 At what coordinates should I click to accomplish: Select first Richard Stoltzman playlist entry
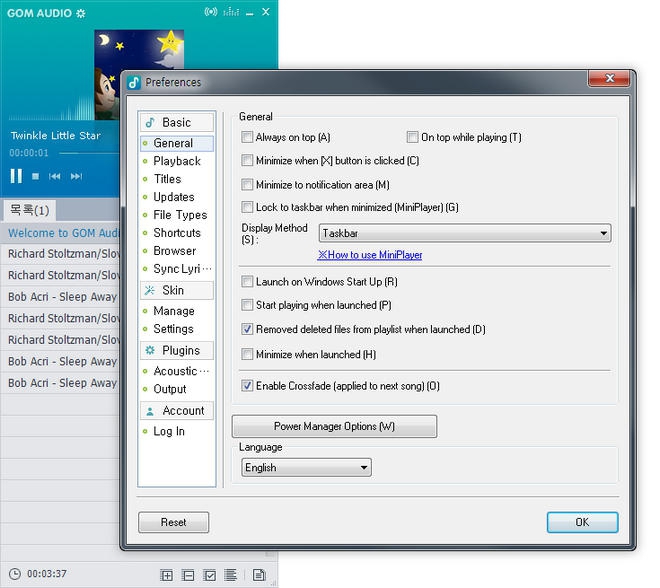60,254
